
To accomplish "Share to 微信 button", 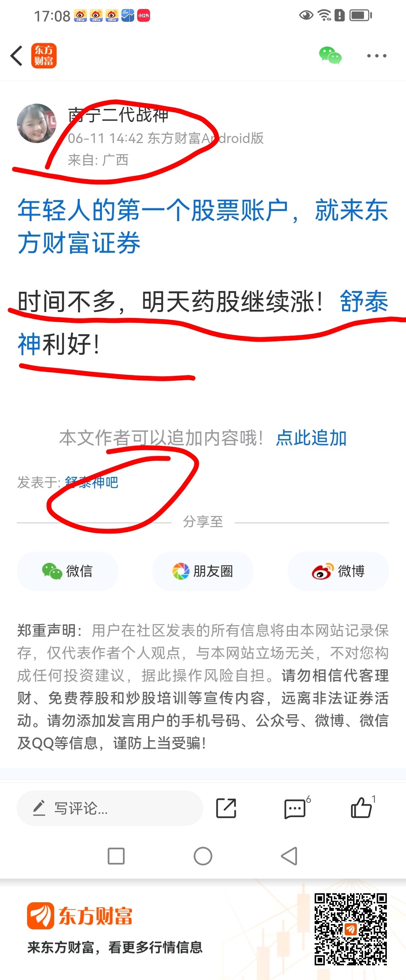I will pos(67,571).
